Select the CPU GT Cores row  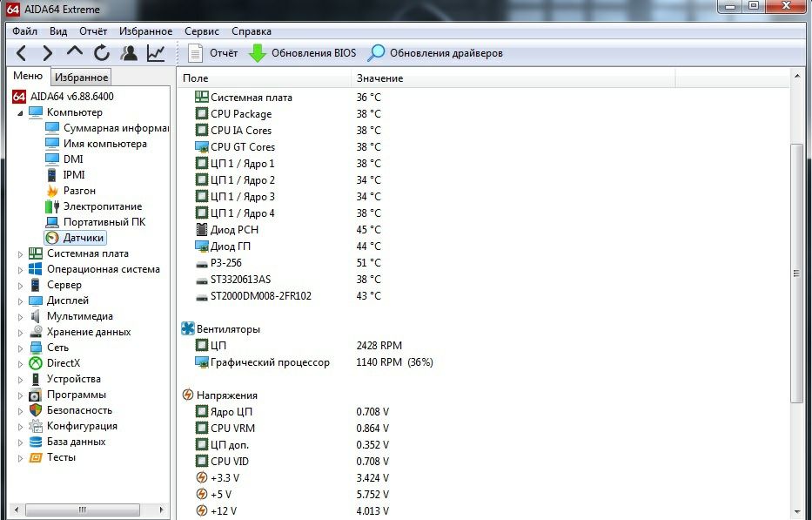click(484, 146)
